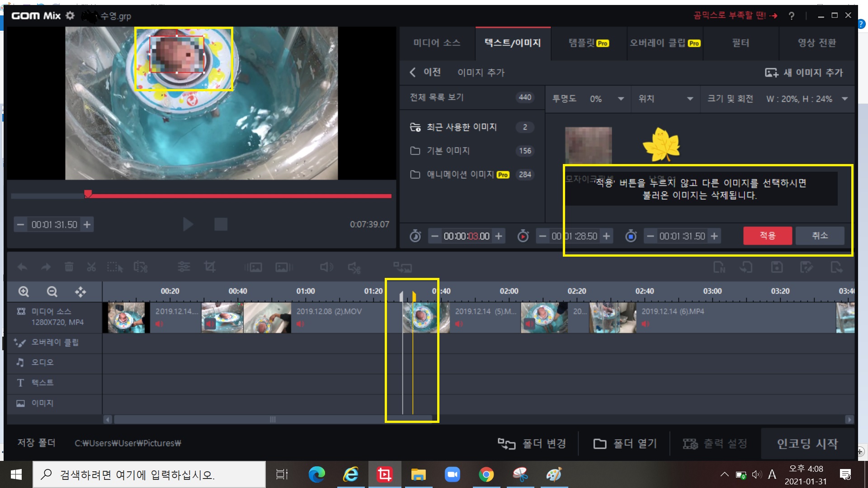Image resolution: width=868 pixels, height=488 pixels.
Task: Set end time using stop-stopwatch icon
Action: (631, 236)
